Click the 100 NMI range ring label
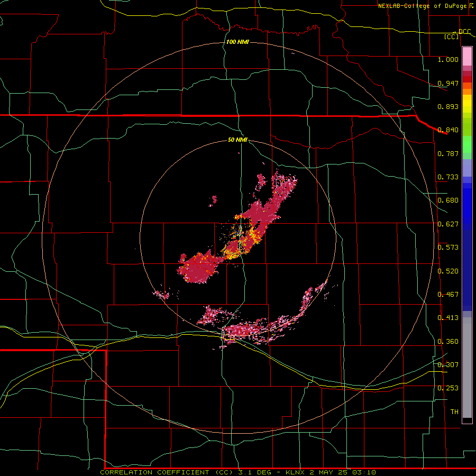 pyautogui.click(x=237, y=42)
